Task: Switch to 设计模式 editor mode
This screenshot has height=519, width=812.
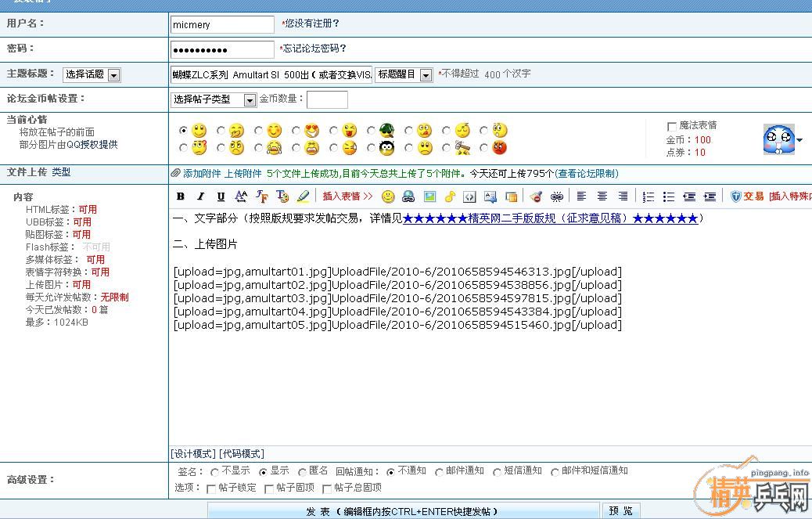Action: [x=193, y=453]
